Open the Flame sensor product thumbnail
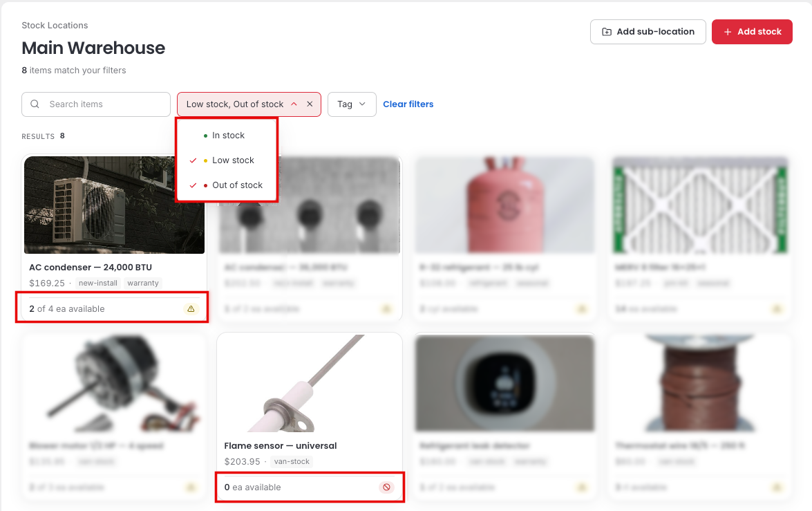 click(x=310, y=384)
